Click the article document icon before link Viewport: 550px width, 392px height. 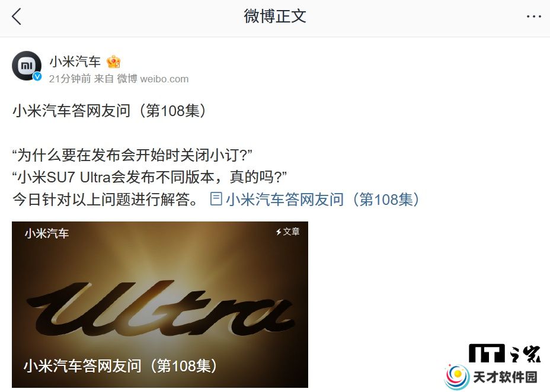(216, 199)
